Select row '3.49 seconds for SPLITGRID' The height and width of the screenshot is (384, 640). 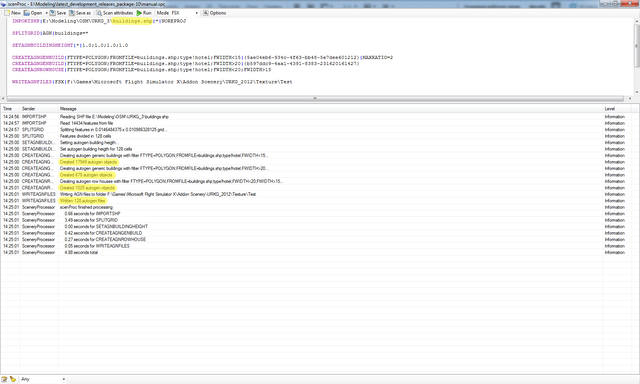[x=320, y=220]
